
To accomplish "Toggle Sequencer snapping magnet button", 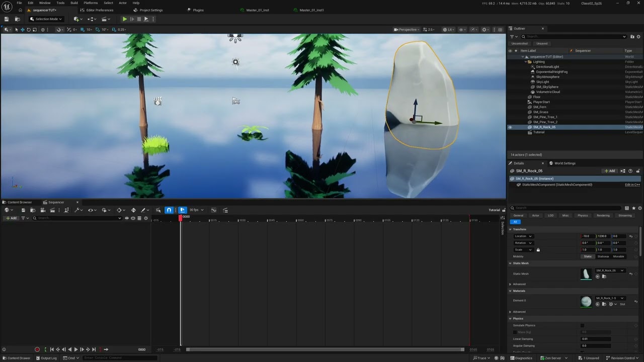I will pos(169,210).
